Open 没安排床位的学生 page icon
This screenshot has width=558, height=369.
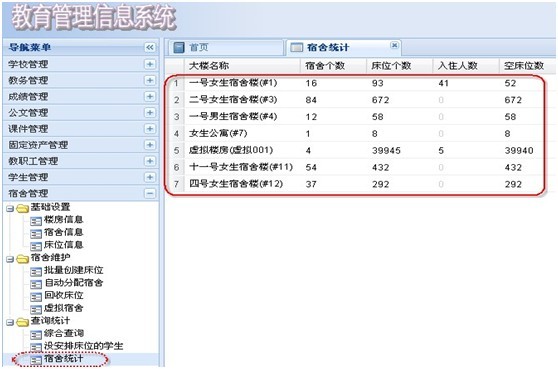click(x=36, y=347)
